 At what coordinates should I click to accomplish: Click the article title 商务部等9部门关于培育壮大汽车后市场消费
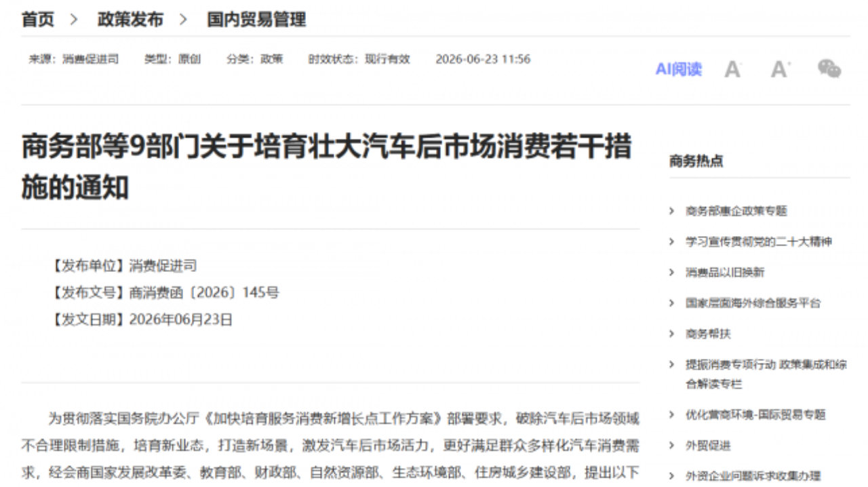click(x=326, y=167)
